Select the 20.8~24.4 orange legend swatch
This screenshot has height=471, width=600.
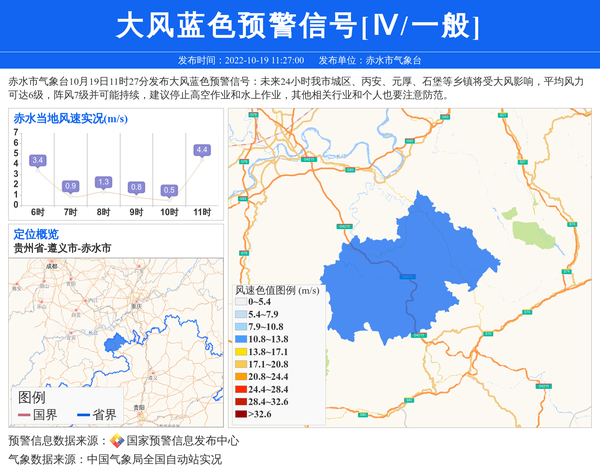tap(241, 377)
